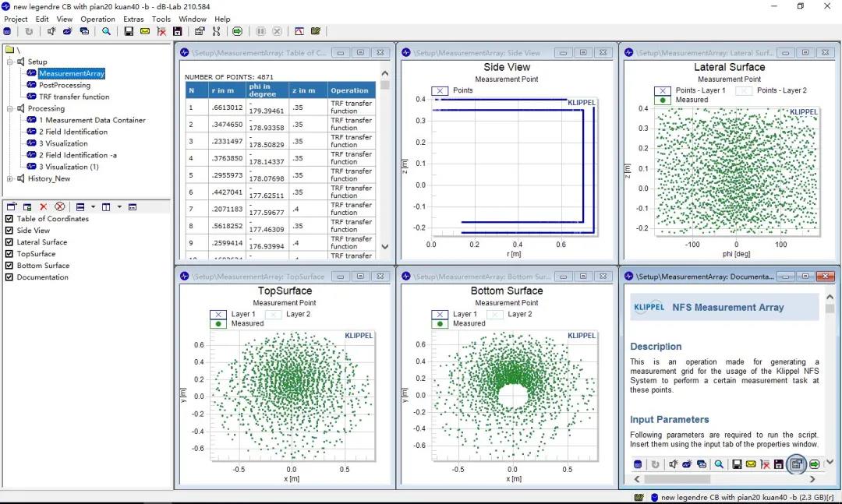This screenshot has width=842, height=504.
Task: Collapse the Setup tree node
Action: point(9,62)
